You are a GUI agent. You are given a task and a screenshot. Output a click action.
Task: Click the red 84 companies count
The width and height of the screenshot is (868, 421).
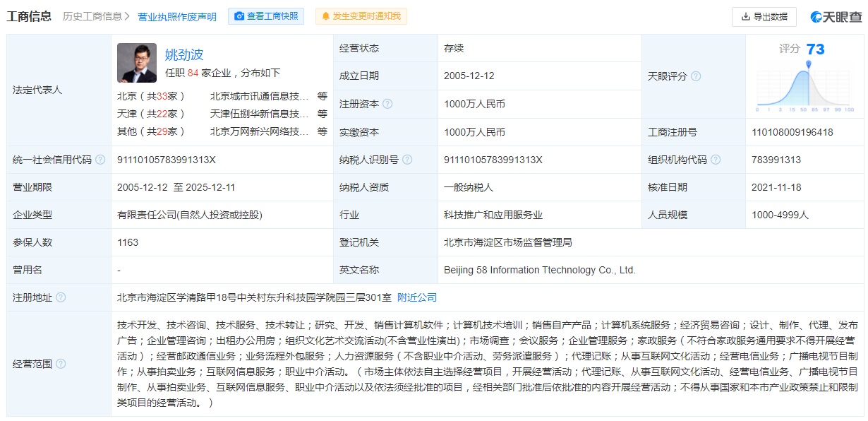point(193,73)
